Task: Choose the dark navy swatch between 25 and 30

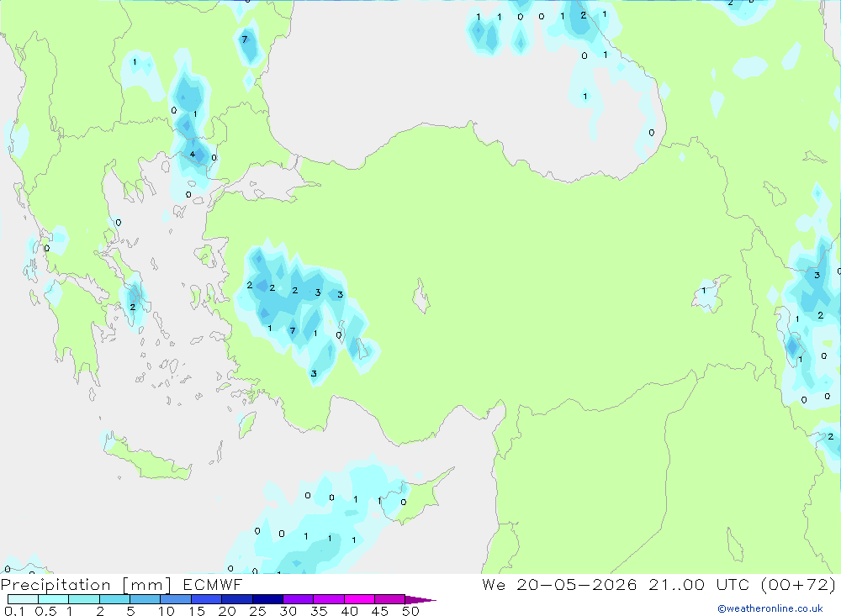Action: [x=267, y=599]
